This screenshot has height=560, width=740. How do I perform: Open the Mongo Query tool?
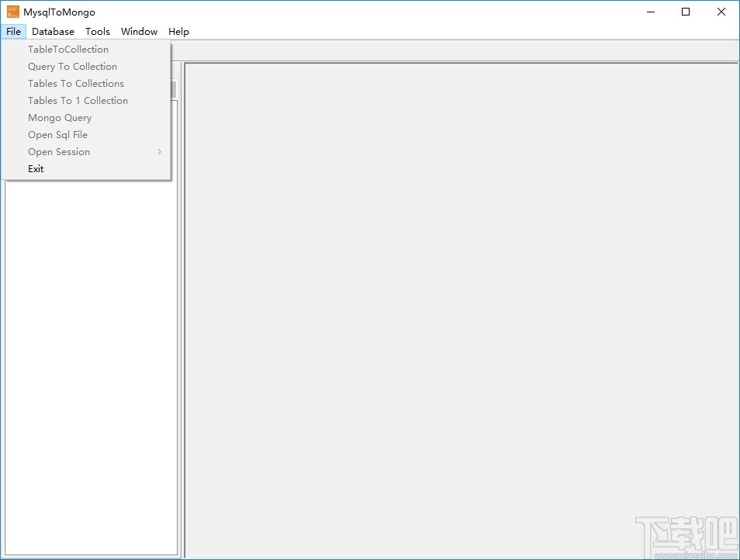coord(60,117)
